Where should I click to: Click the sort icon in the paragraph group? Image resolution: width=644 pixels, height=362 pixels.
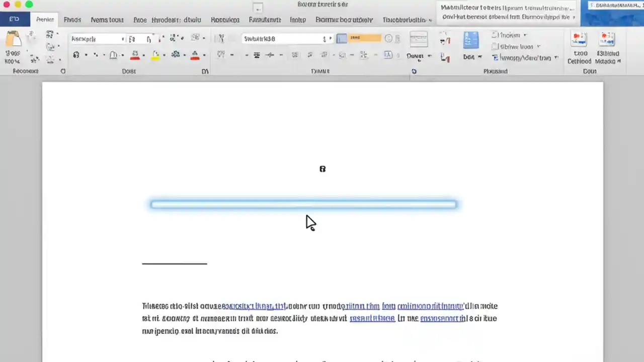point(363,55)
